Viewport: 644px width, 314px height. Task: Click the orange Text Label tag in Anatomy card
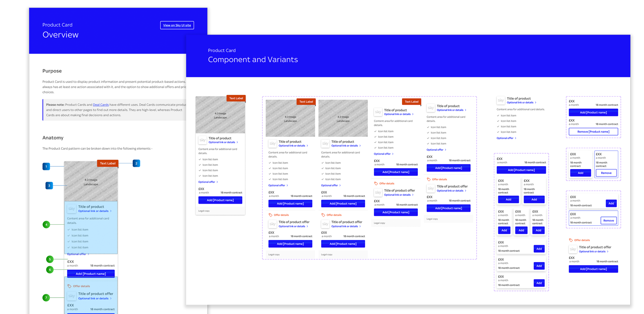click(x=107, y=163)
